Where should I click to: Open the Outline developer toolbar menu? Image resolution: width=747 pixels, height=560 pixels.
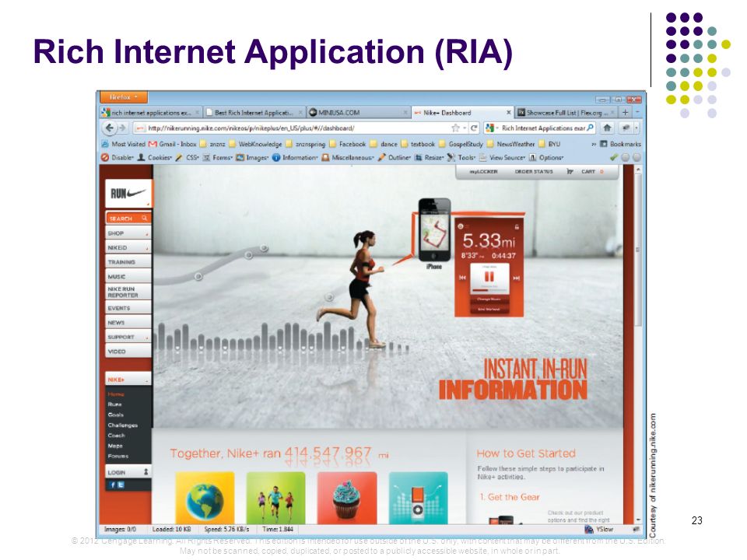[x=394, y=158]
